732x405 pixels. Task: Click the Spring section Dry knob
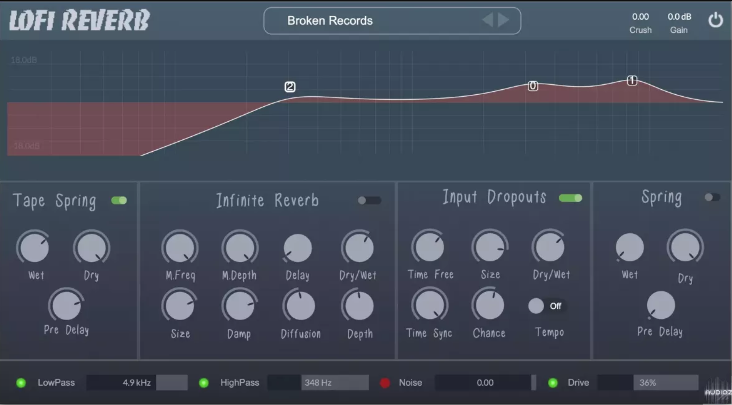coord(685,247)
